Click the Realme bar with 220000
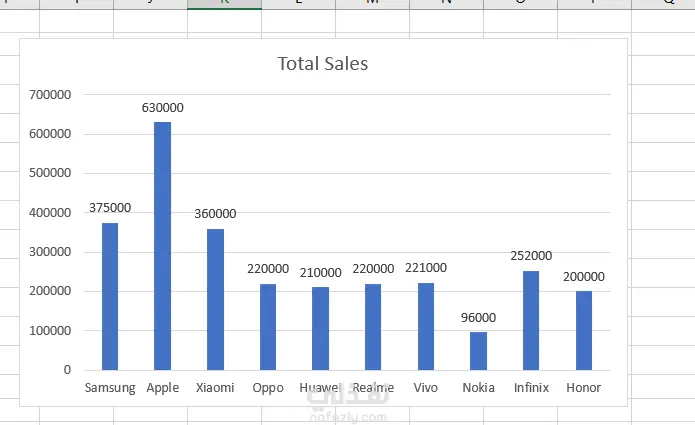The height and width of the screenshot is (425, 695). click(x=373, y=327)
